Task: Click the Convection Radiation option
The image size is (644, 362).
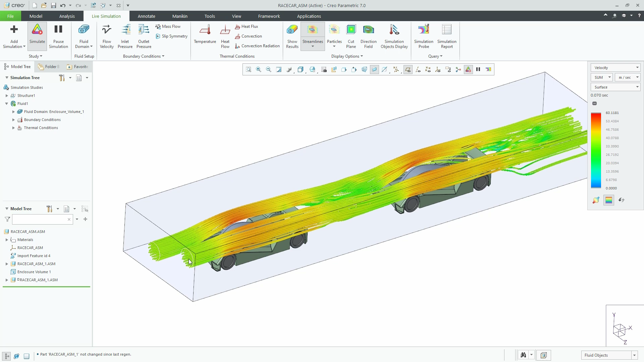Action: click(257, 46)
